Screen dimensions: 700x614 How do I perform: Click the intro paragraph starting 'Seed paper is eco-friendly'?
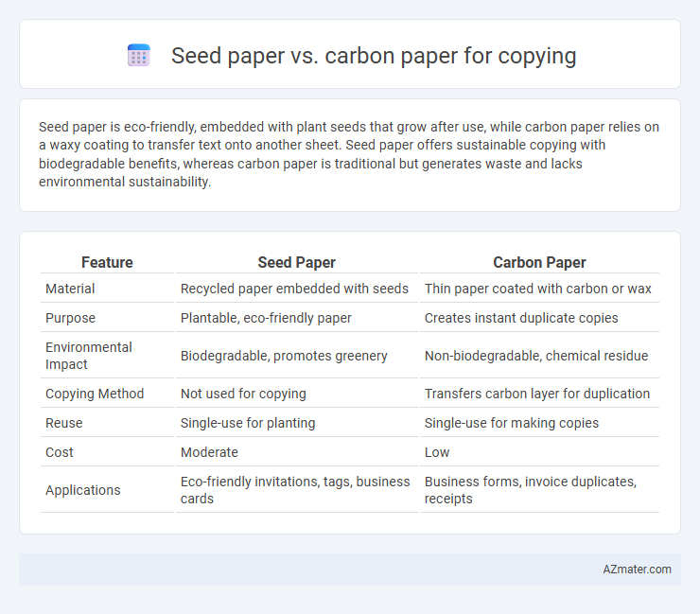pyautogui.click(x=349, y=154)
